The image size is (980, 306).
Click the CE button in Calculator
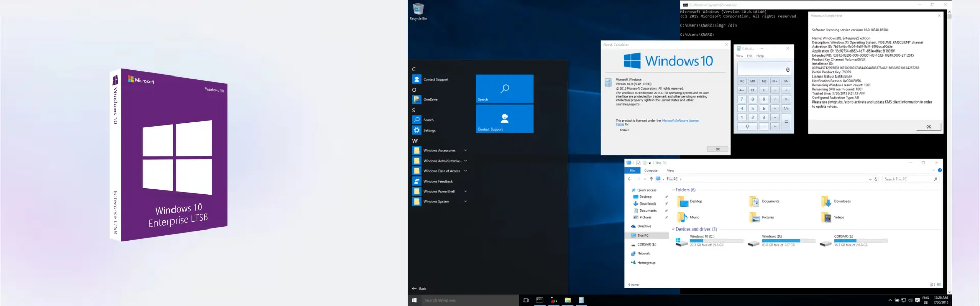coord(752,90)
